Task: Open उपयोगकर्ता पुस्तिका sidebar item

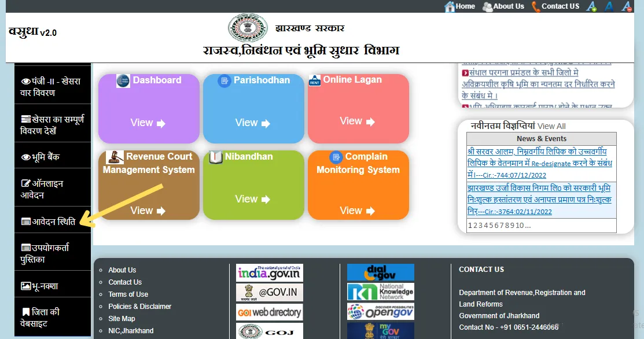Action: (53, 253)
